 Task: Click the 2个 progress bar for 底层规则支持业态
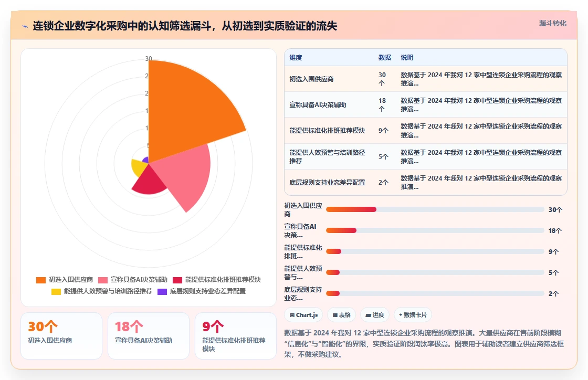[435, 293]
